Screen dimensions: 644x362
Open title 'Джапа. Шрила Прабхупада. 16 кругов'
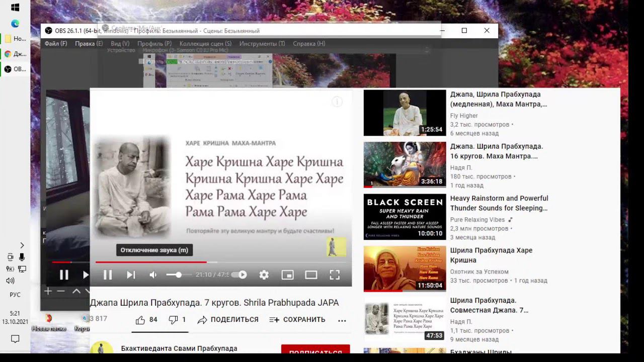pyautogui.click(x=497, y=151)
